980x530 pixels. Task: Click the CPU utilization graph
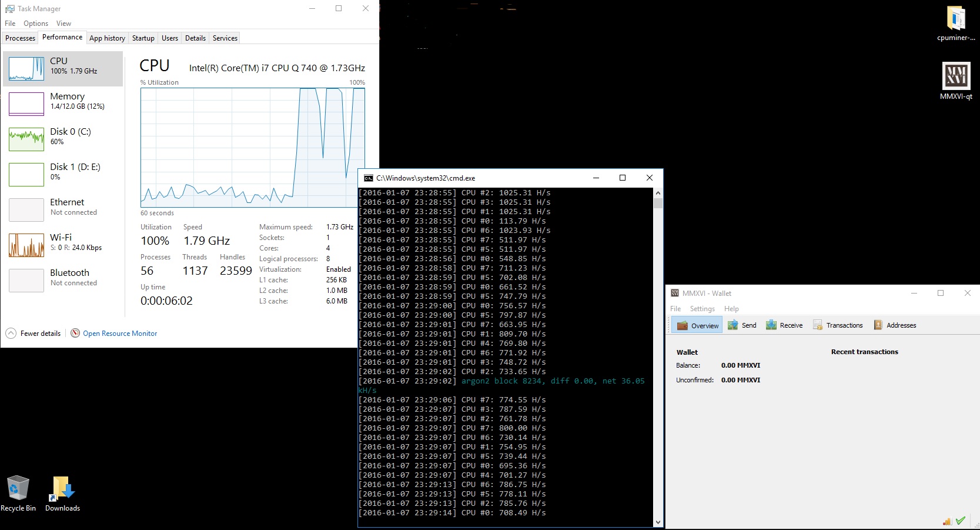tap(253, 147)
